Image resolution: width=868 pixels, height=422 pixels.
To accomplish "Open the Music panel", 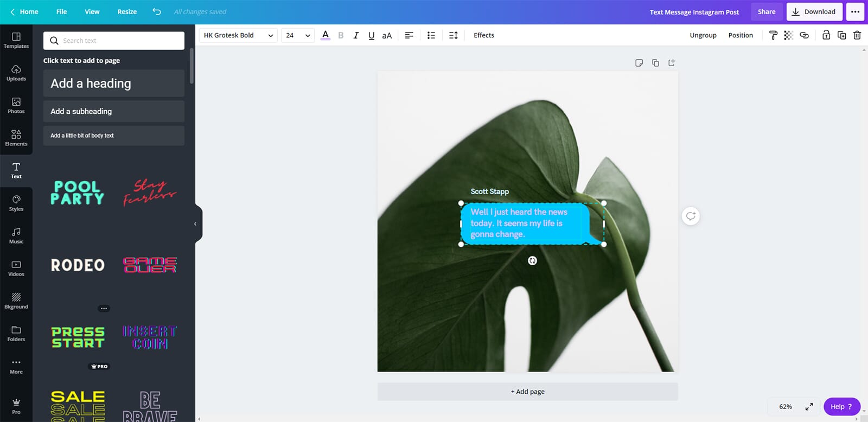I will (16, 236).
